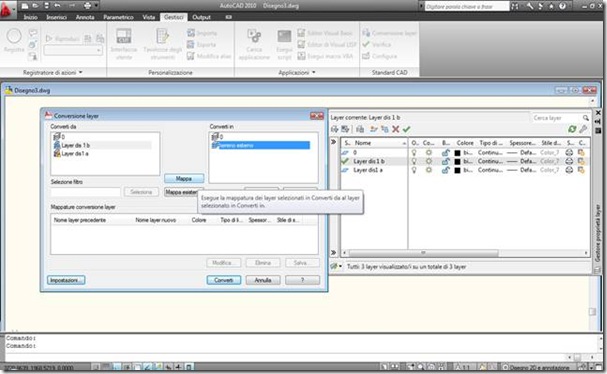Screen dimensions: 607x374
Task: Click Configura in Standard CAD panel
Action: point(379,56)
